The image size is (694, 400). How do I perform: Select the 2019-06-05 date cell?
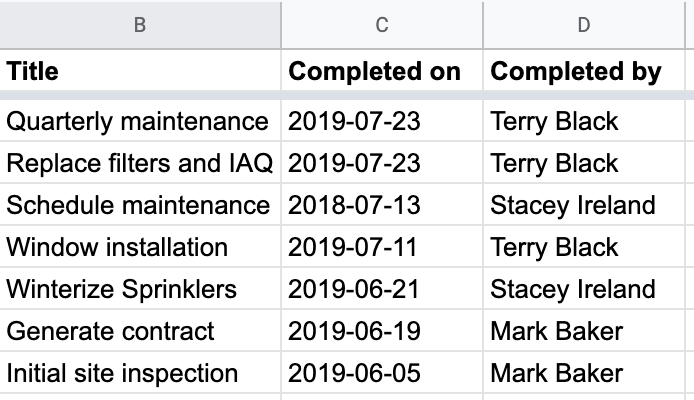point(382,373)
